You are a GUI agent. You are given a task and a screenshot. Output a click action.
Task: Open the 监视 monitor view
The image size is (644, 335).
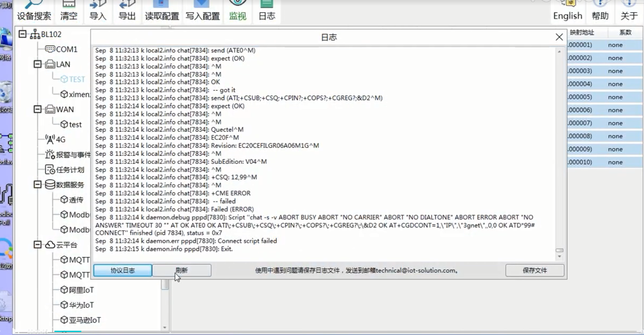237,10
